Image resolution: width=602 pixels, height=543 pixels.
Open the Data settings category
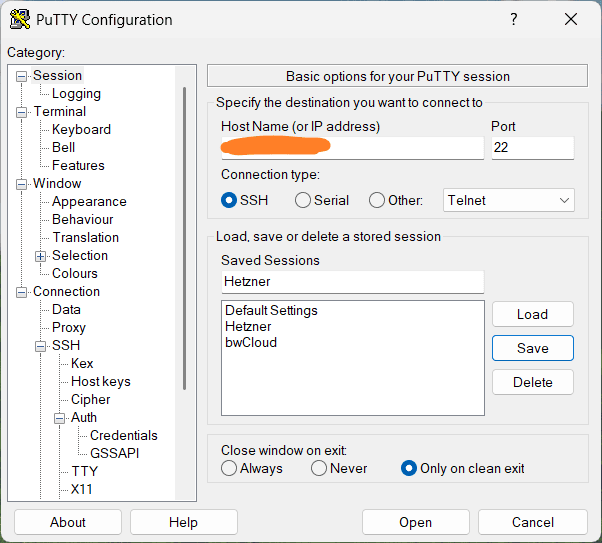tap(66, 310)
